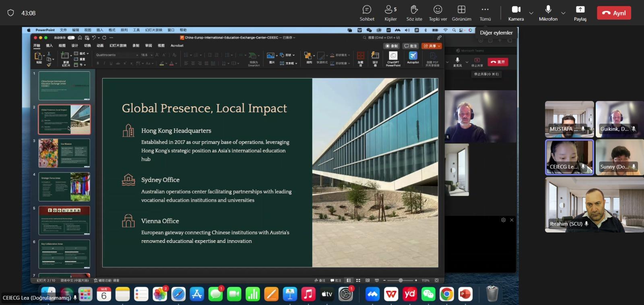644x305 pixels.
Task: Expand the camera options chevron
Action: pyautogui.click(x=531, y=13)
